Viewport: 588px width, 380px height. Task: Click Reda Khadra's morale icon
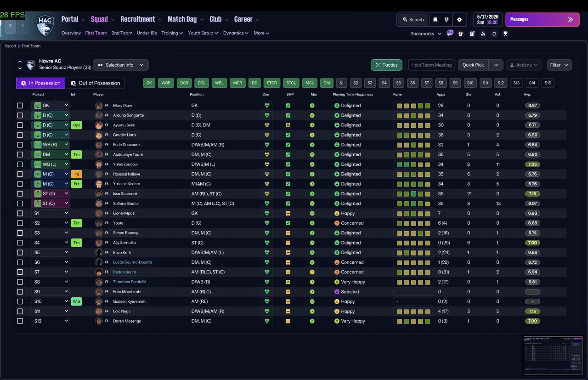point(312,272)
